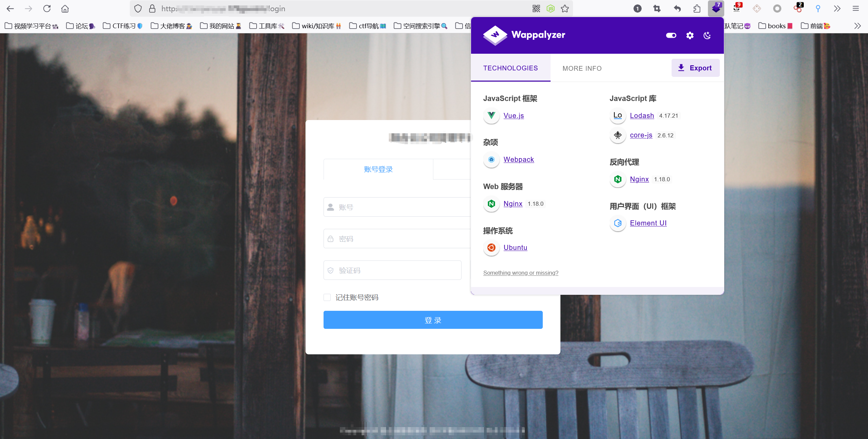The width and height of the screenshot is (868, 439).
Task: Reload the current page
Action: [x=47, y=9]
